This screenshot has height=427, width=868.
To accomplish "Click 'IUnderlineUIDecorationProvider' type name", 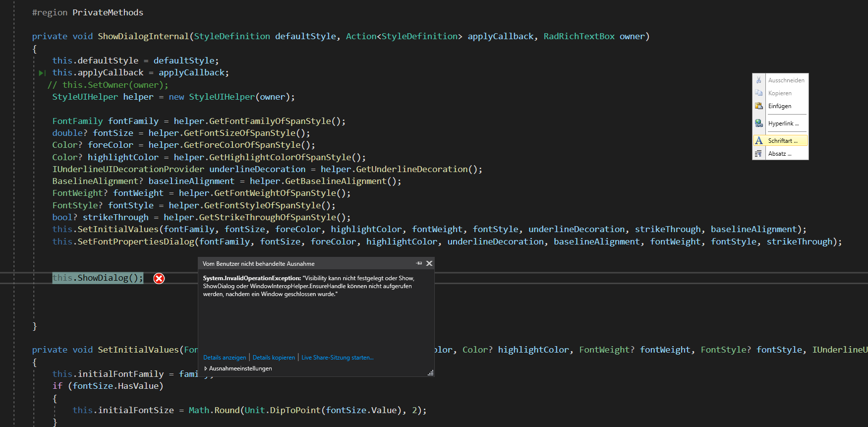I will pyautogui.click(x=128, y=169).
